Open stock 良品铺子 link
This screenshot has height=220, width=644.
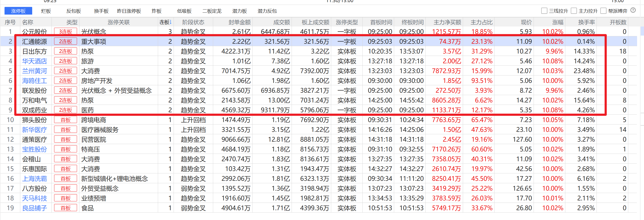click(x=35, y=208)
